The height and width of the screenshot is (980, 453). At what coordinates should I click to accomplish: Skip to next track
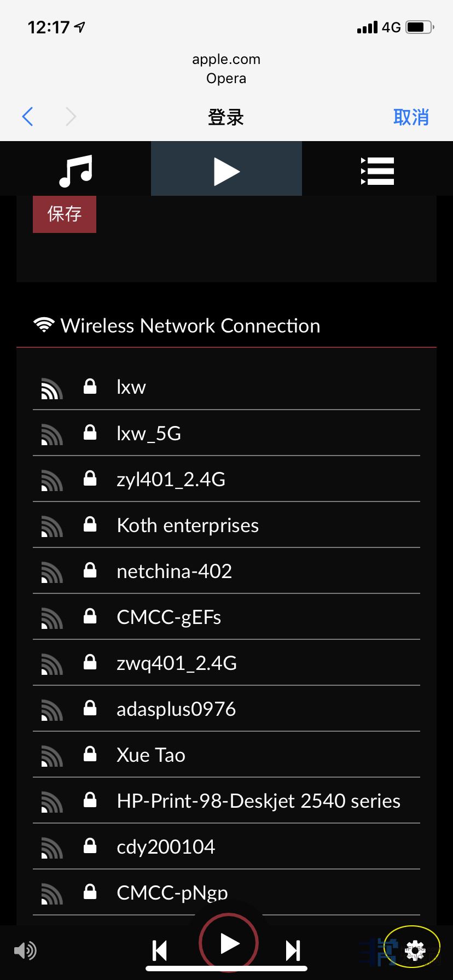(293, 950)
